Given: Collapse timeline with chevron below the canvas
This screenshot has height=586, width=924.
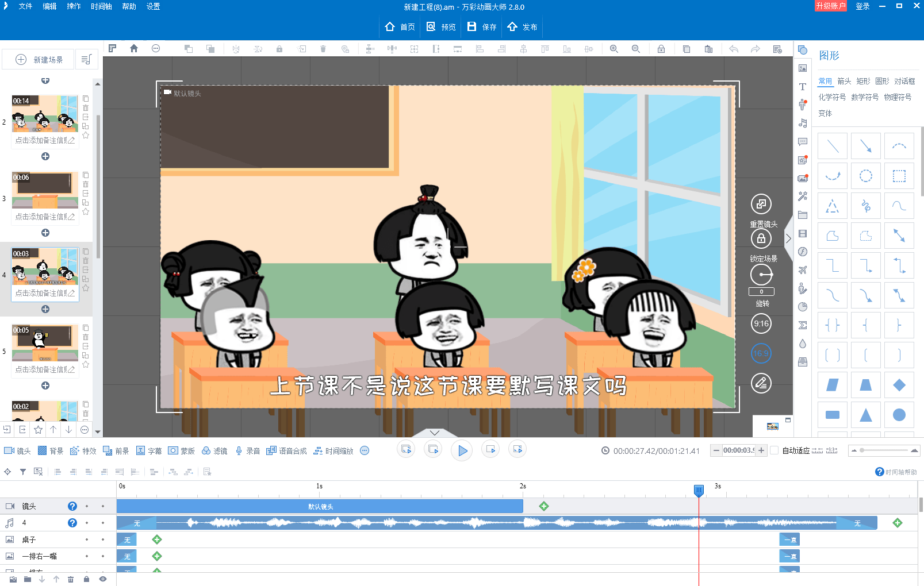Looking at the screenshot, I should (435, 433).
